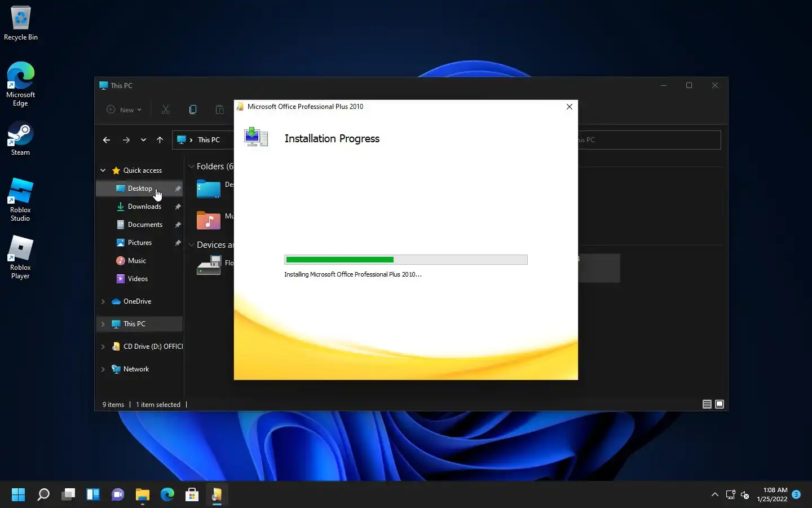The width and height of the screenshot is (812, 508).
Task: Go up one folder level in File Explorer
Action: point(160,140)
